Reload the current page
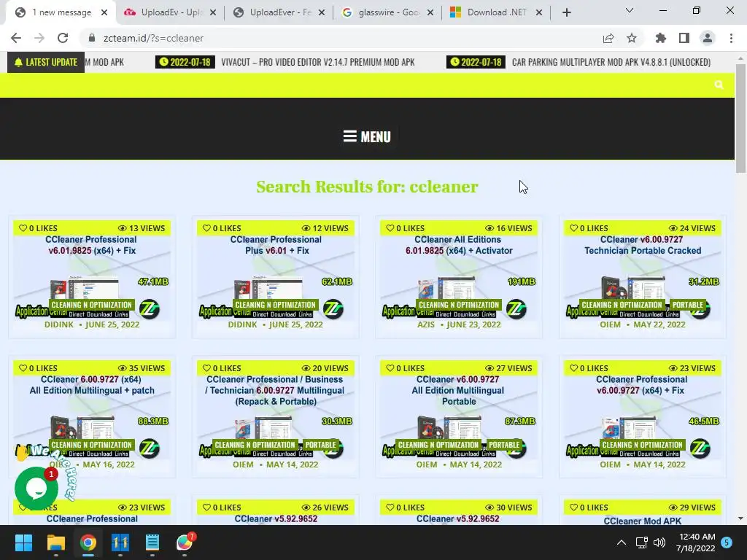747x560 pixels. coord(63,38)
